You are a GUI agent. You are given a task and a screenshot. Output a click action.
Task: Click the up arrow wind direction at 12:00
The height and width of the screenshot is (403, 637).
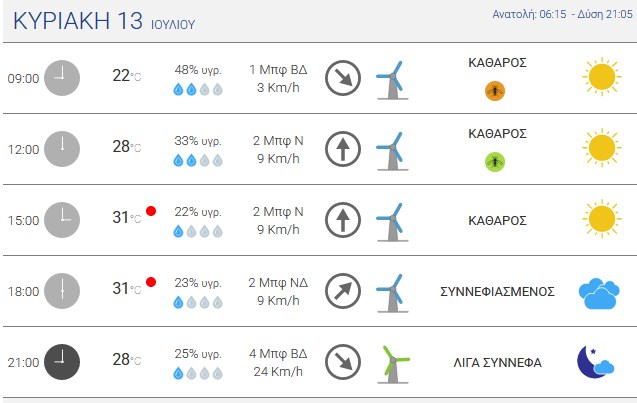(343, 149)
